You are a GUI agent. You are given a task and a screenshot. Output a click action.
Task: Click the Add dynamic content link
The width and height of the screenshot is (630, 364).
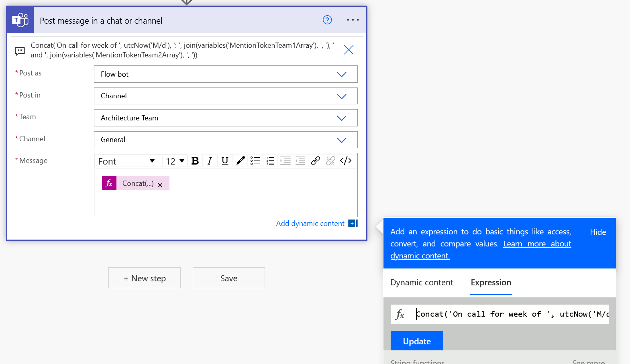(x=310, y=224)
